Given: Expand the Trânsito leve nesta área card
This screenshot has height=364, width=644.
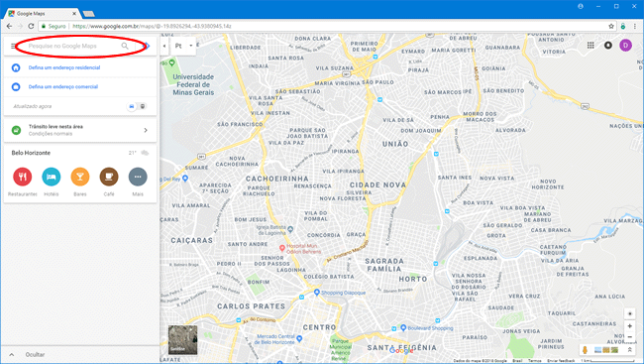Looking at the screenshot, I should tap(80, 130).
